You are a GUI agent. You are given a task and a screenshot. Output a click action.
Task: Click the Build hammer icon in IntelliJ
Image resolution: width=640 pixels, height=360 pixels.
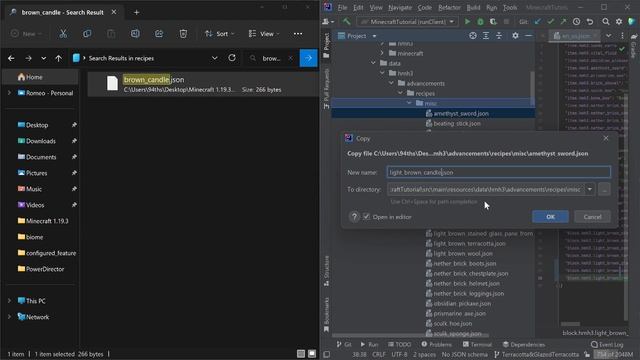coord(346,21)
